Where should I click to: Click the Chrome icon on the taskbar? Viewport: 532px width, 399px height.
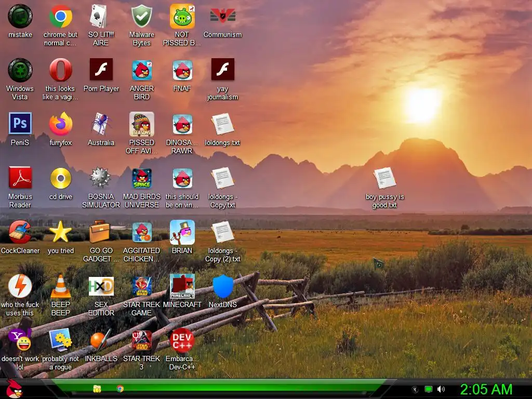pyautogui.click(x=120, y=389)
